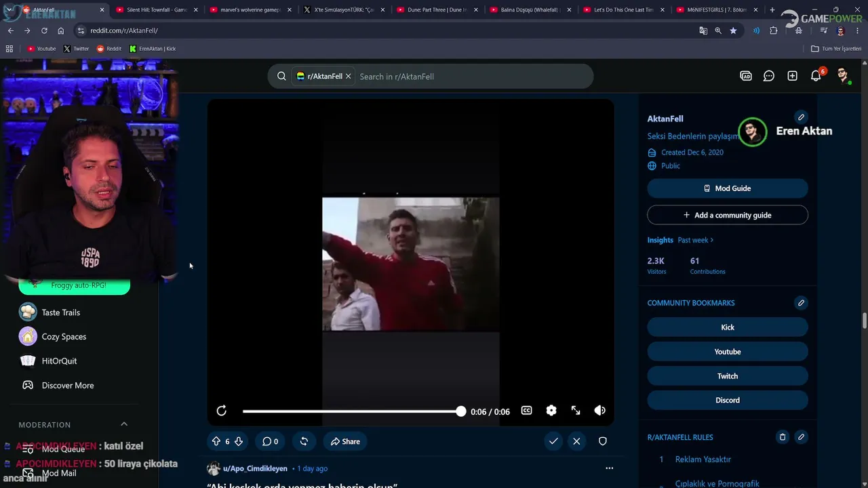Image resolution: width=868 pixels, height=488 pixels.
Task: Enter fullscreen mode on the video player
Action: tap(576, 411)
